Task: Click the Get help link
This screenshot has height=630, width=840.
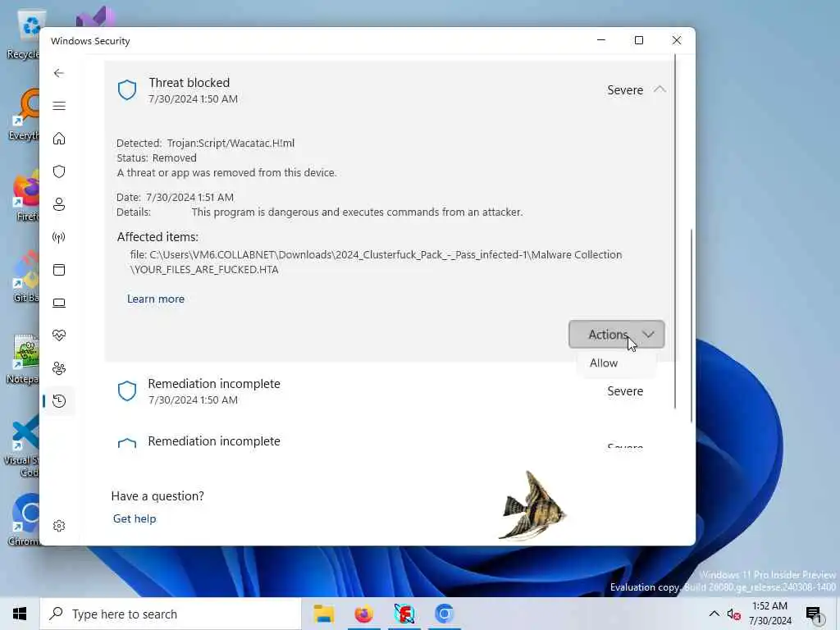Action: [x=135, y=518]
